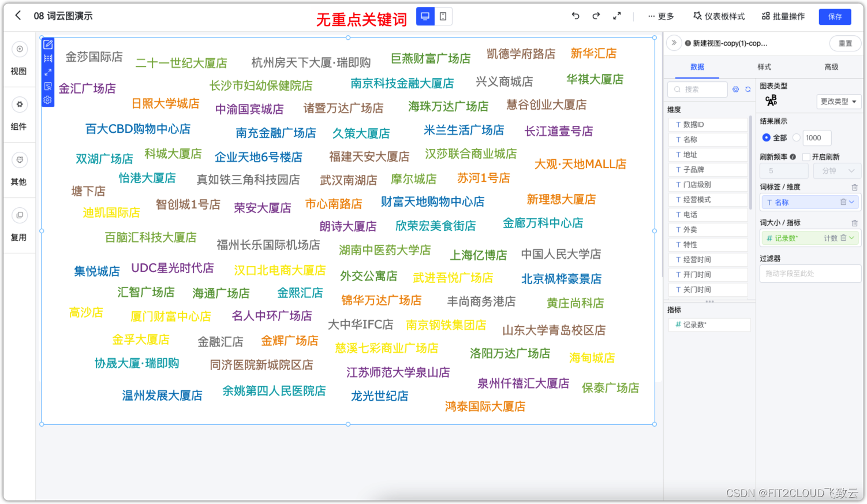867x504 pixels.
Task: Select the 外卖 dimension field
Action: tap(708, 230)
